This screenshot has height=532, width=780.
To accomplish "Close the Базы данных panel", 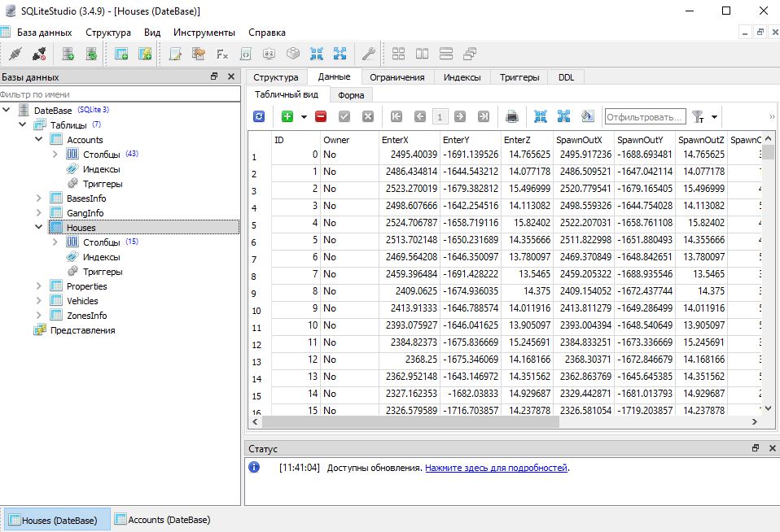I will [x=230, y=76].
